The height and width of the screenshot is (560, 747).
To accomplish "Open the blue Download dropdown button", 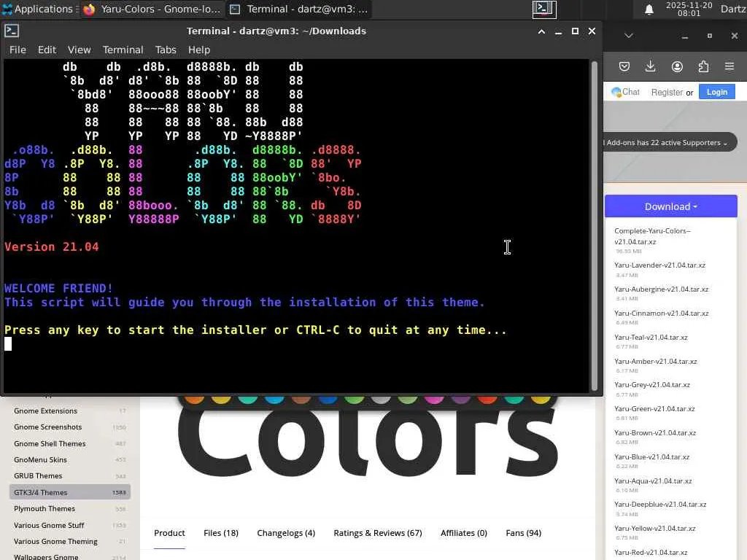I will [x=671, y=206].
